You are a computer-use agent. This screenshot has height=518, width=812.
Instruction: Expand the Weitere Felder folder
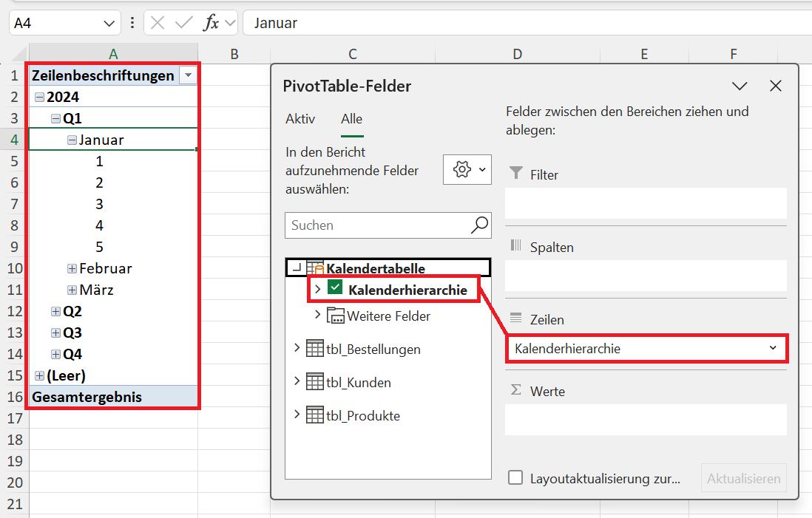click(318, 315)
